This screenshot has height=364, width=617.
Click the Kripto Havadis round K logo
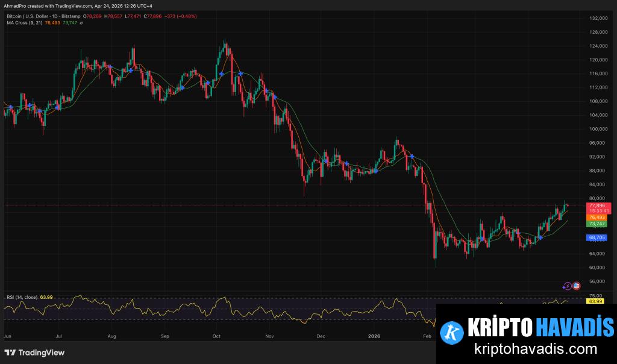pyautogui.click(x=451, y=331)
